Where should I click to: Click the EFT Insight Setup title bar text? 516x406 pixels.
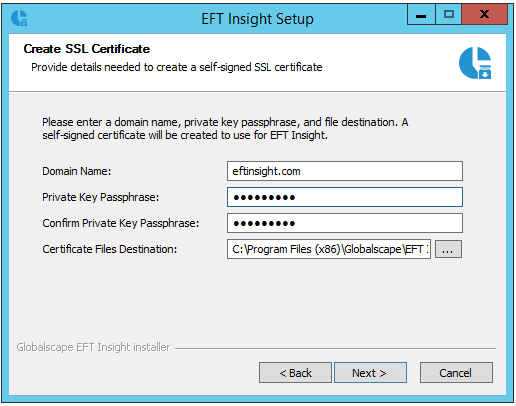coord(257,19)
